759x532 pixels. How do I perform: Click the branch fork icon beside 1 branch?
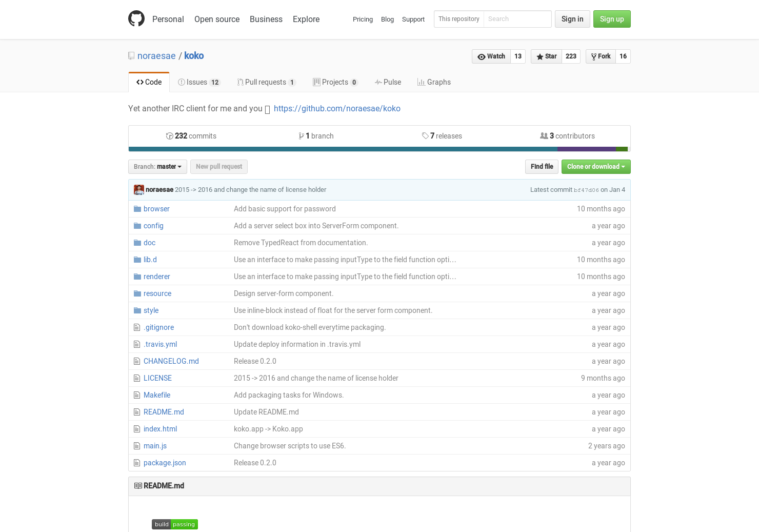point(301,136)
